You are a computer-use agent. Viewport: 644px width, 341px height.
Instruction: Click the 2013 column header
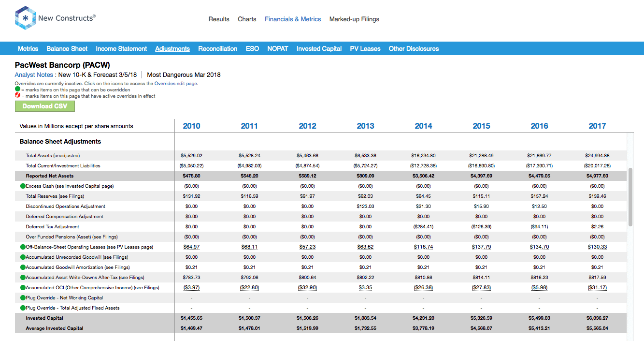coord(365,126)
